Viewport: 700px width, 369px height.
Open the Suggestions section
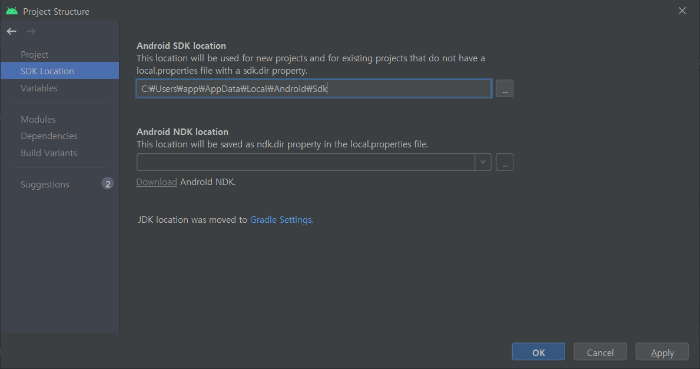[45, 184]
